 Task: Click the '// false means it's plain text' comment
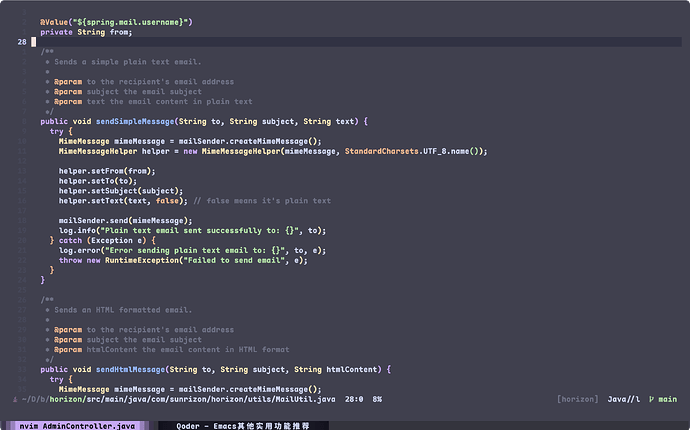pos(262,201)
